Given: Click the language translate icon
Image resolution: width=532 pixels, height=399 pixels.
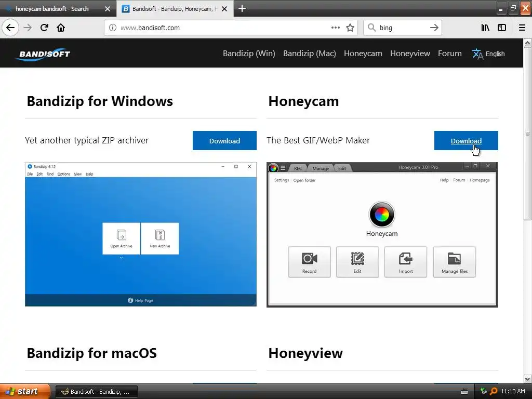Looking at the screenshot, I should pos(477,54).
